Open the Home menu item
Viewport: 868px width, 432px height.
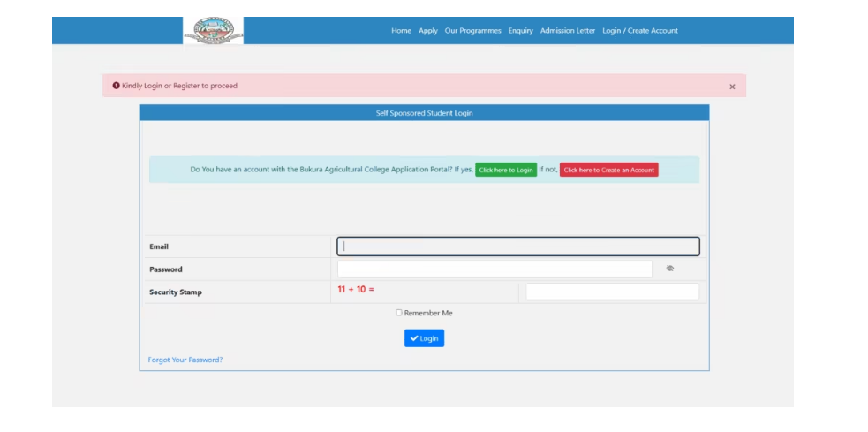(x=401, y=31)
